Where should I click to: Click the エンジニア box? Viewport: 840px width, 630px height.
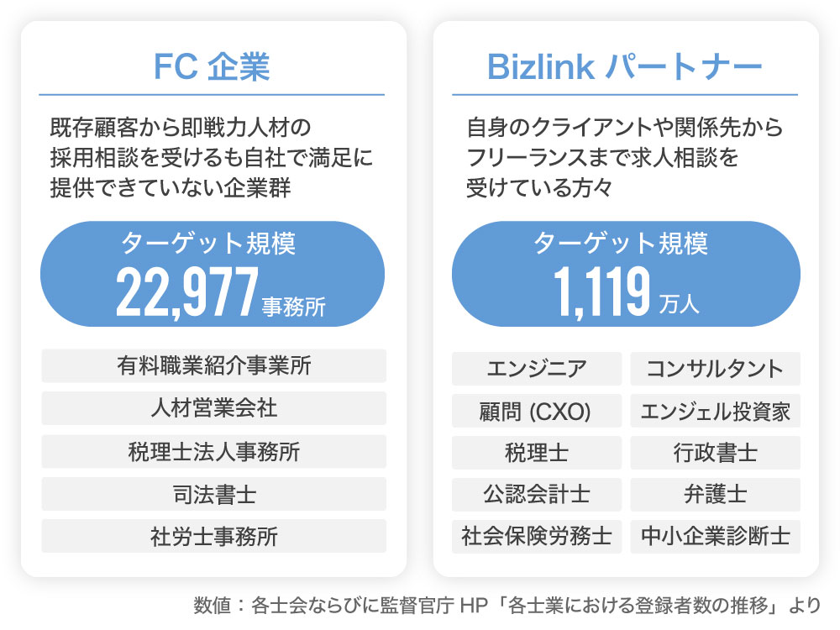537,369
